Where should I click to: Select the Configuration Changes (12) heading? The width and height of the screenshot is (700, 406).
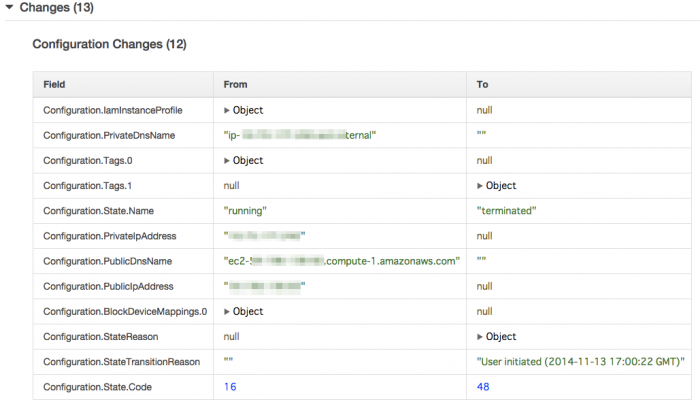(x=109, y=44)
